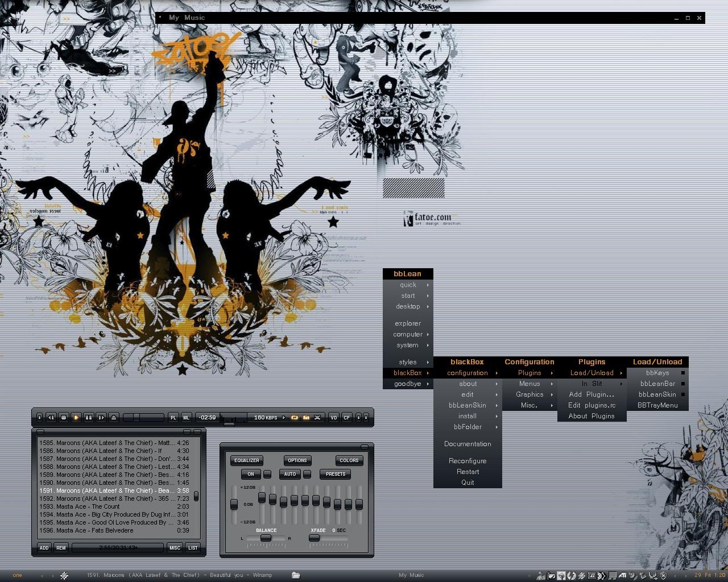Click the Winamp icon in bottom bar
Viewport: 728px width, 582px height.
click(64, 575)
